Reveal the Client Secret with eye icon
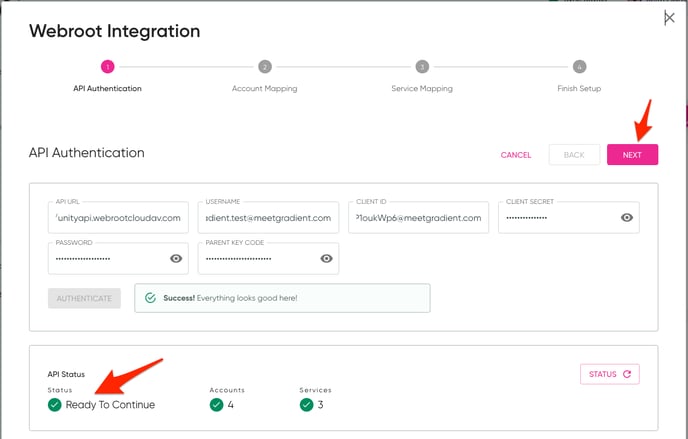Image resolution: width=688 pixels, height=439 pixels. click(x=627, y=218)
